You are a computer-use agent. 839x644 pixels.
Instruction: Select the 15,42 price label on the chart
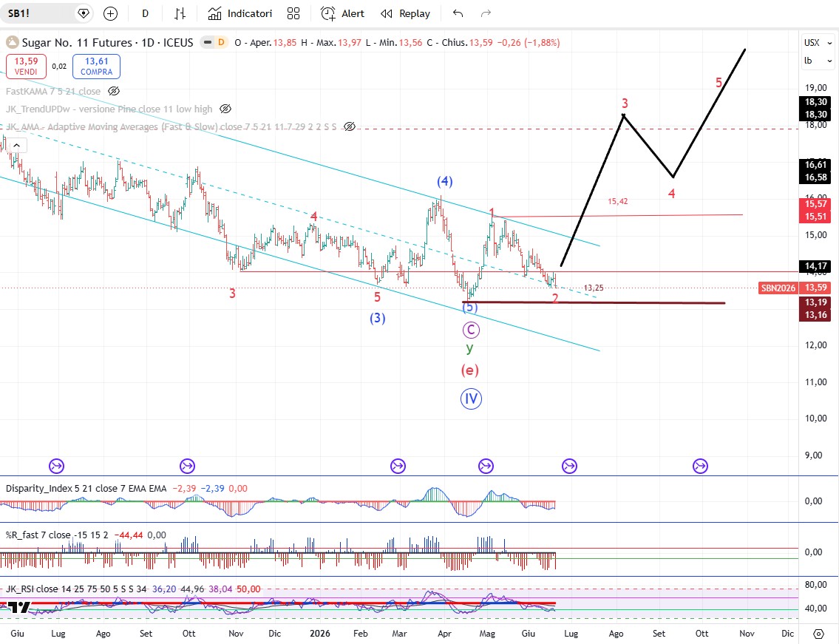click(x=617, y=201)
